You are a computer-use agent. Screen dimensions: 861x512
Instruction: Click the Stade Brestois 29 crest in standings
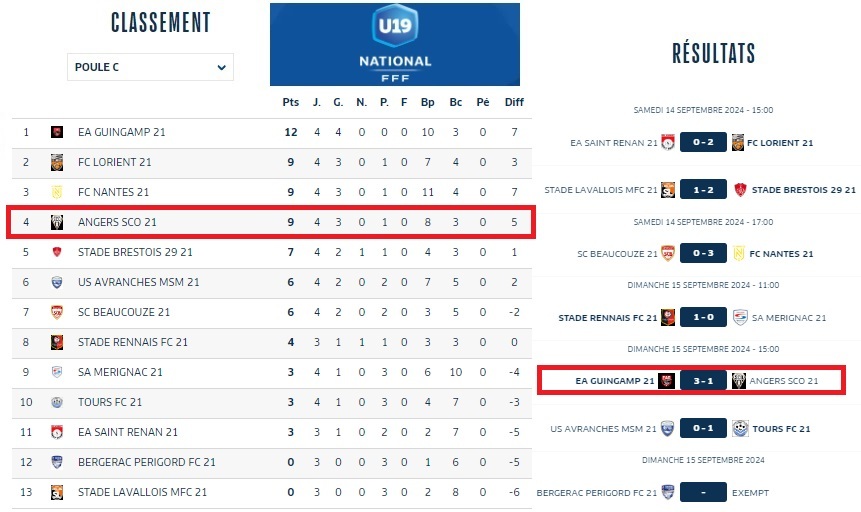point(57,252)
